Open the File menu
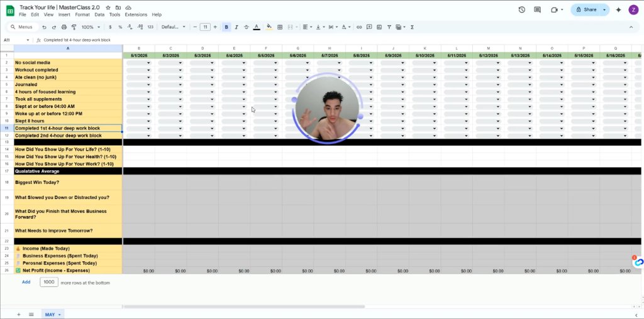 (22, 14)
